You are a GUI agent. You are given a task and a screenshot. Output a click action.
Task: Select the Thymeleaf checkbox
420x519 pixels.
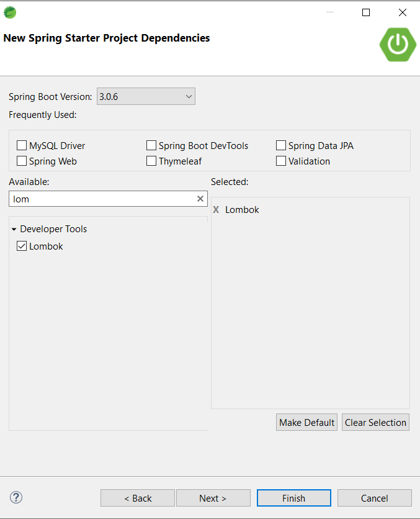151,161
